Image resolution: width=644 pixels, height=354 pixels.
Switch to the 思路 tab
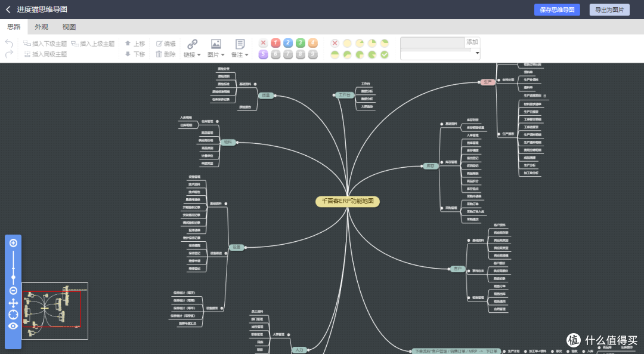coord(14,27)
